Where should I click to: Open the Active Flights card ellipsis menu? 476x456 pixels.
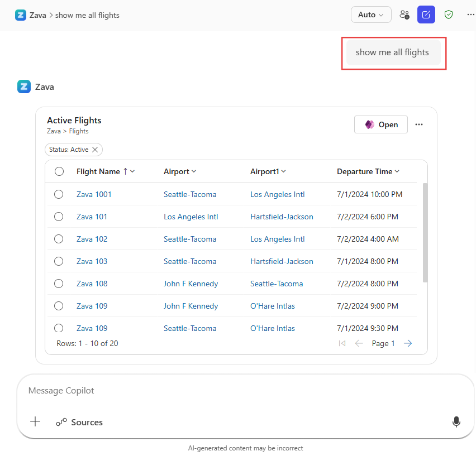click(x=419, y=124)
